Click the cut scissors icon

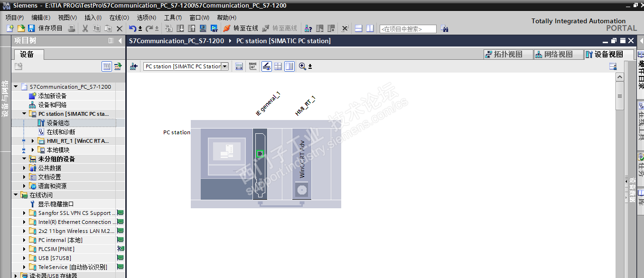pos(85,28)
